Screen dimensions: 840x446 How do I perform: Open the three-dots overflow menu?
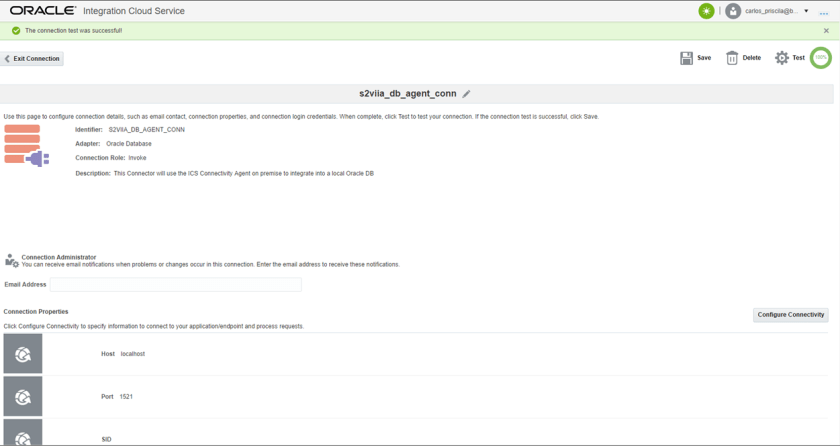pos(824,12)
